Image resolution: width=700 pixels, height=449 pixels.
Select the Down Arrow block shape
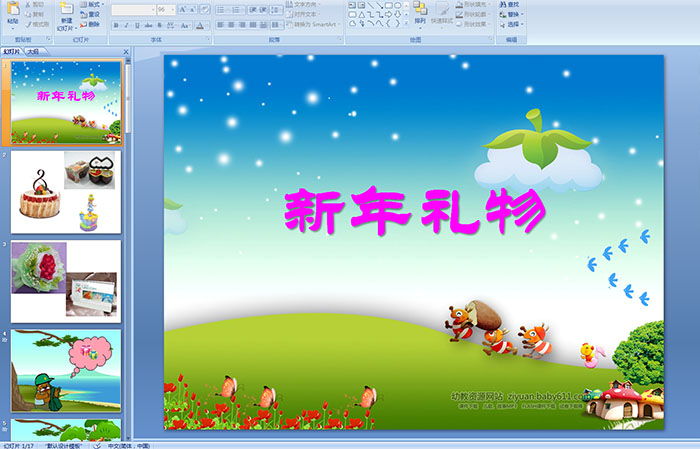point(397,15)
